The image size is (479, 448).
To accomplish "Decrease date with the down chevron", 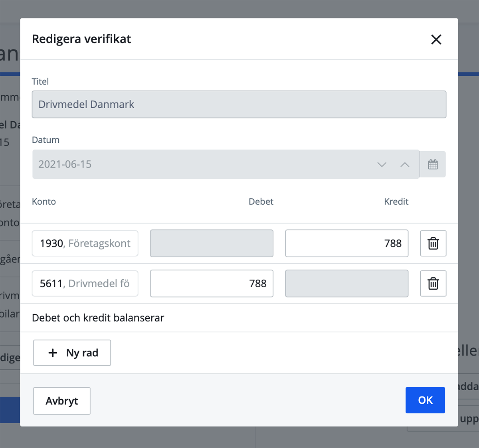I will pyautogui.click(x=382, y=164).
